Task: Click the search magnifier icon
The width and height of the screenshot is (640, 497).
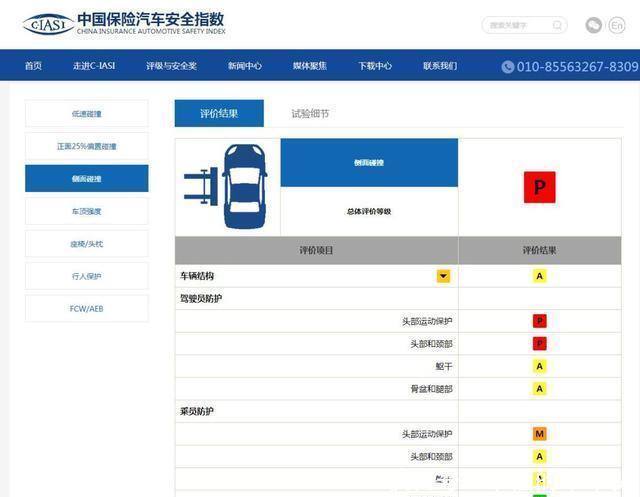Action: [x=557, y=25]
